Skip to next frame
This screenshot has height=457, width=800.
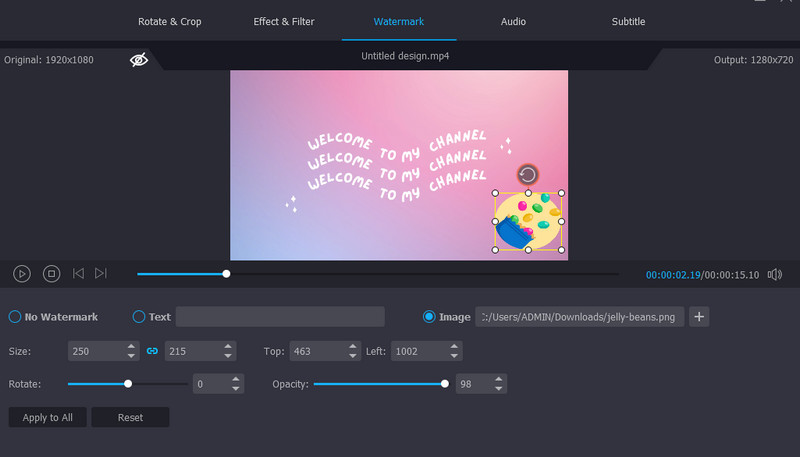pyautogui.click(x=101, y=273)
